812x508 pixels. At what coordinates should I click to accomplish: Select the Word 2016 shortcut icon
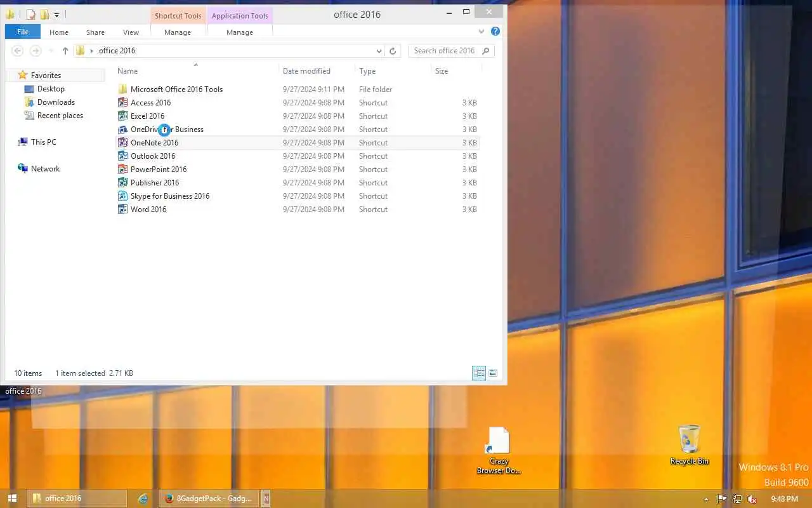pos(123,210)
